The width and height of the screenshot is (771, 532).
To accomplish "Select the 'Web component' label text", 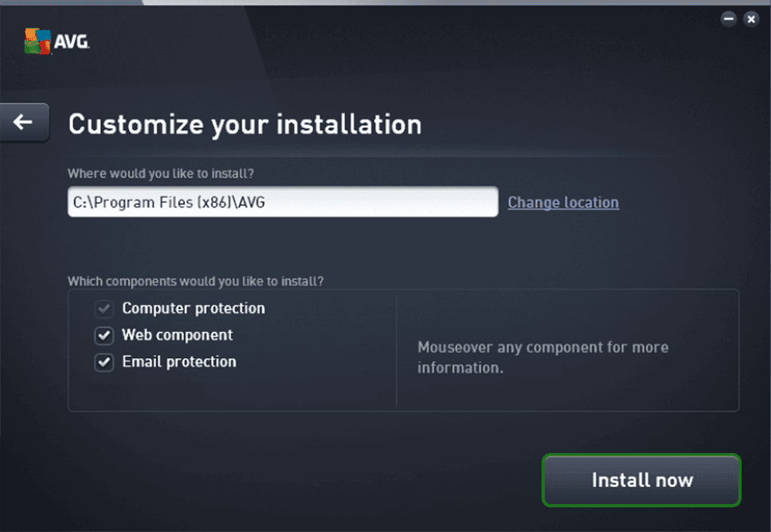I will (177, 335).
